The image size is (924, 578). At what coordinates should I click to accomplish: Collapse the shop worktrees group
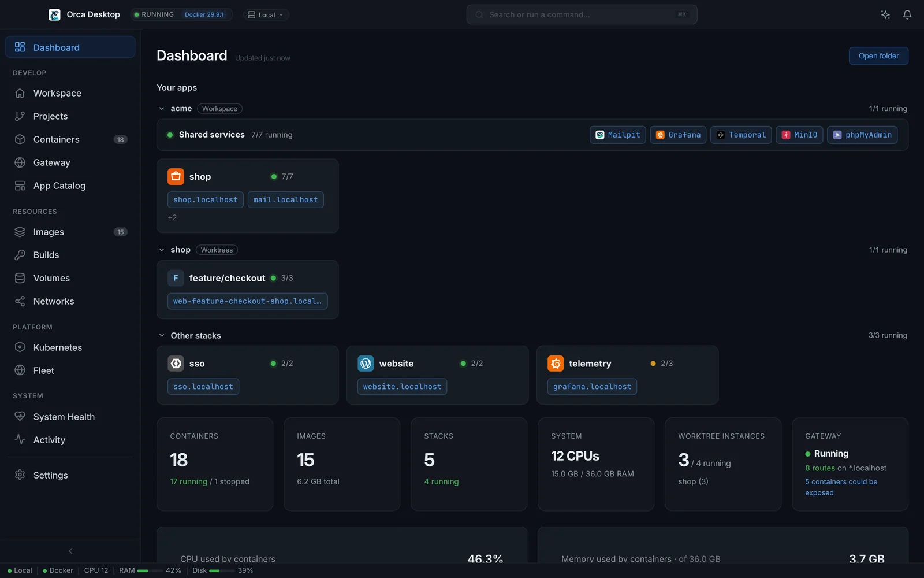[x=162, y=250]
